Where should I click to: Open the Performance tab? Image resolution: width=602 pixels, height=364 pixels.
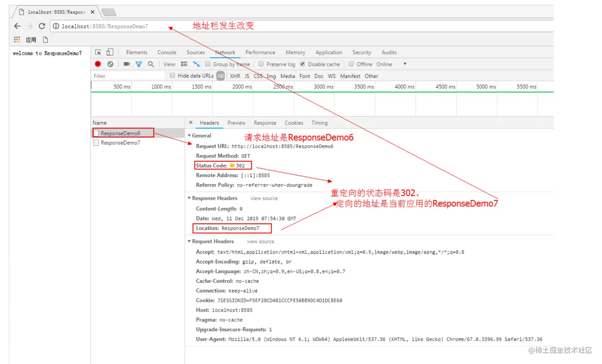click(x=260, y=52)
